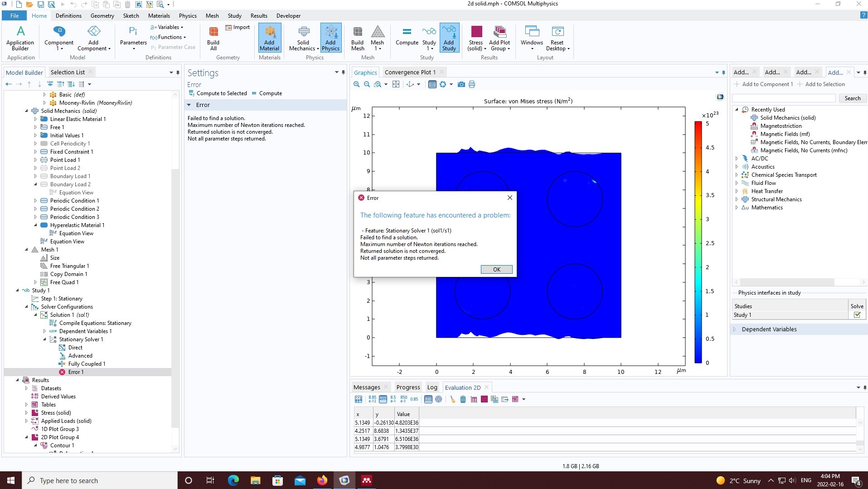
Task: Click the Search button in Add Physics
Action: [x=852, y=98]
